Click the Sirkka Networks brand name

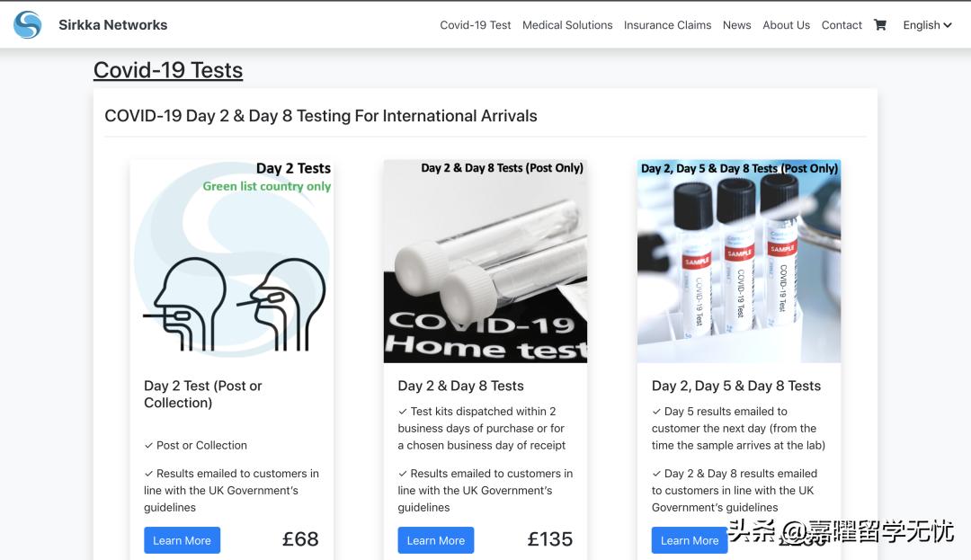click(x=112, y=25)
